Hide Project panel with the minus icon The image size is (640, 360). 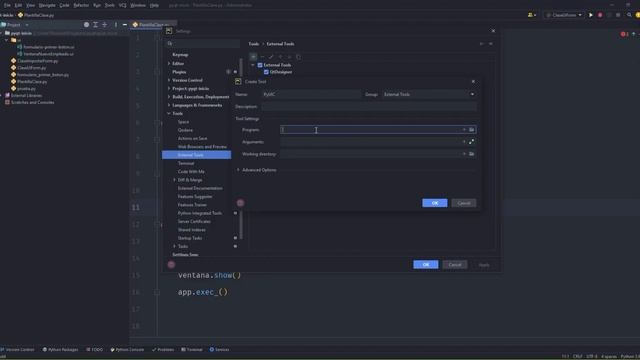tap(124, 24)
